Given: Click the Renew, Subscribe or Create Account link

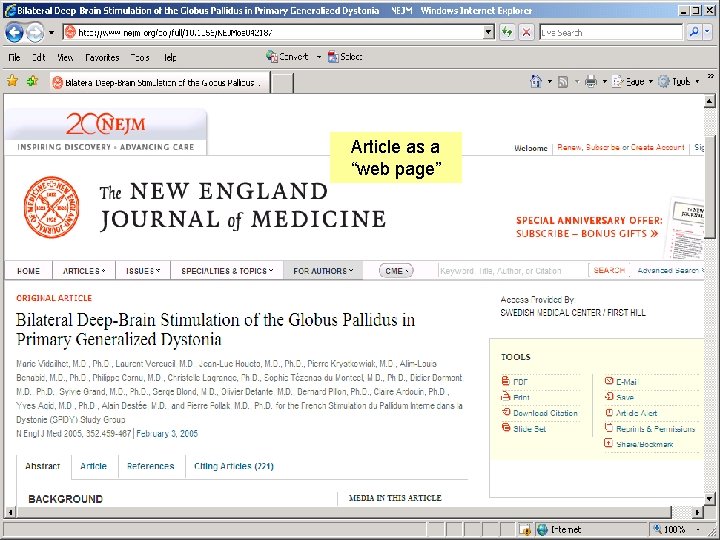Looking at the screenshot, I should [x=621, y=147].
